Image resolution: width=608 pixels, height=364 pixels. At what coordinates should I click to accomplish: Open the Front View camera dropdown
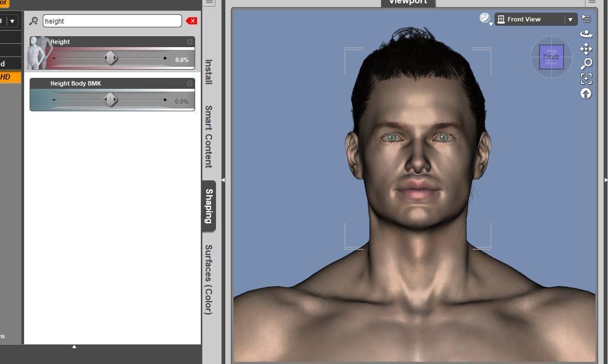536,19
